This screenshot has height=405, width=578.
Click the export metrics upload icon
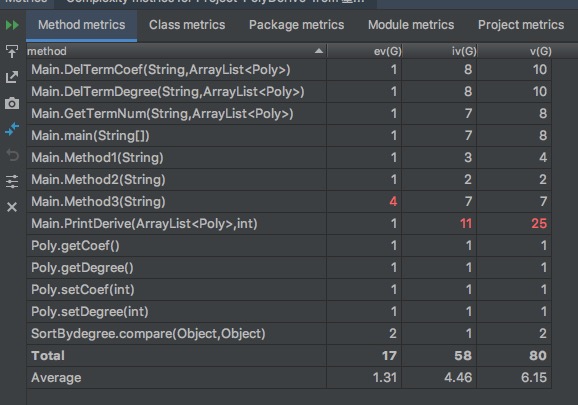tap(12, 51)
